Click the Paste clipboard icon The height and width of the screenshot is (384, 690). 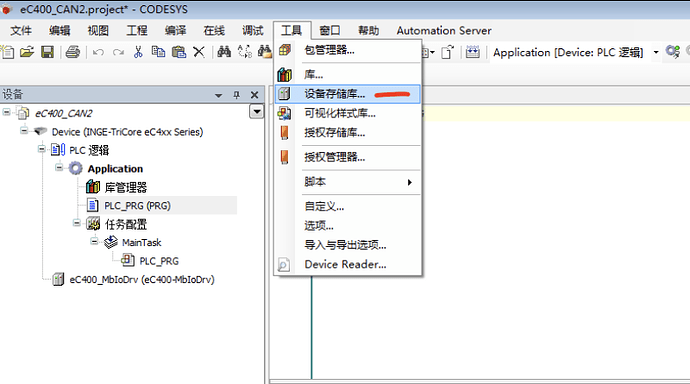(x=179, y=52)
